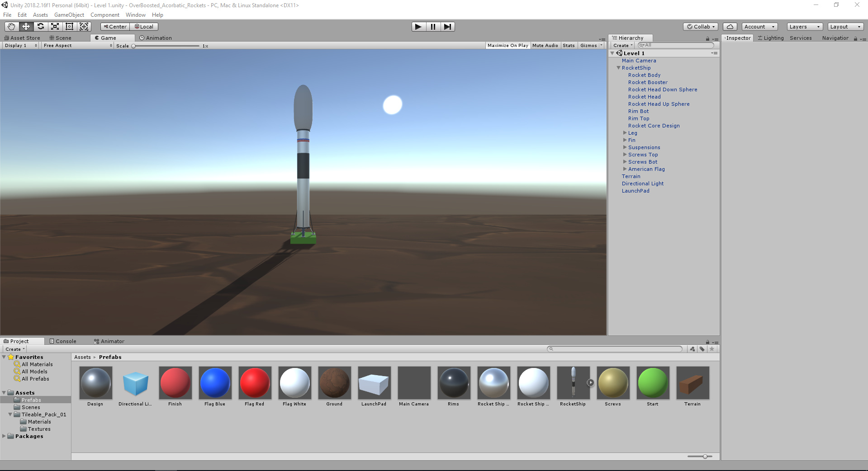This screenshot has width=868, height=471.
Task: Collapse the RocketShip hierarchy node
Action: click(618, 68)
